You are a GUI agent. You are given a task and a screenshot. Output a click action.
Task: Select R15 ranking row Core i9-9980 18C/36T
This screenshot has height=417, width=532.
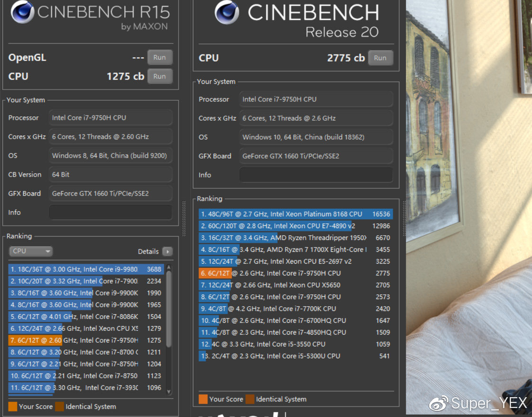coord(86,269)
